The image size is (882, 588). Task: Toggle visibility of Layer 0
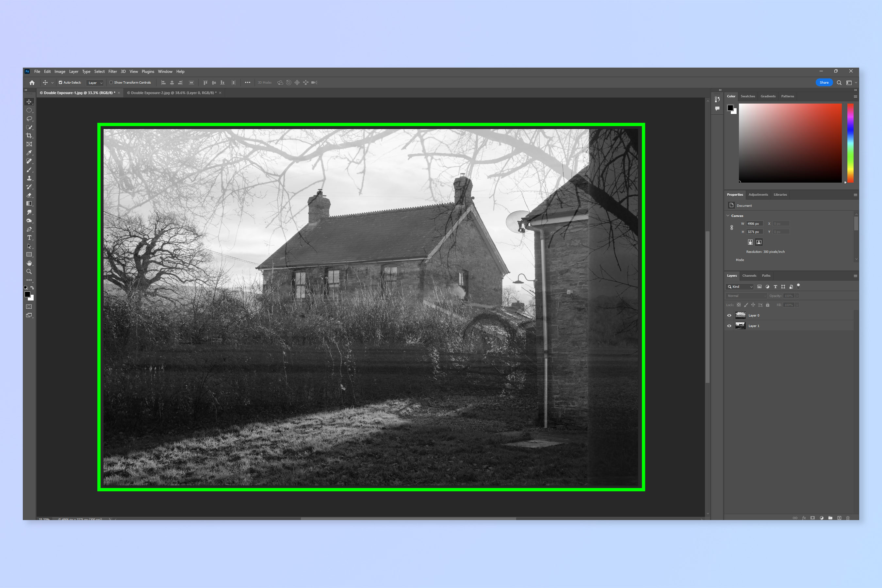pos(728,315)
